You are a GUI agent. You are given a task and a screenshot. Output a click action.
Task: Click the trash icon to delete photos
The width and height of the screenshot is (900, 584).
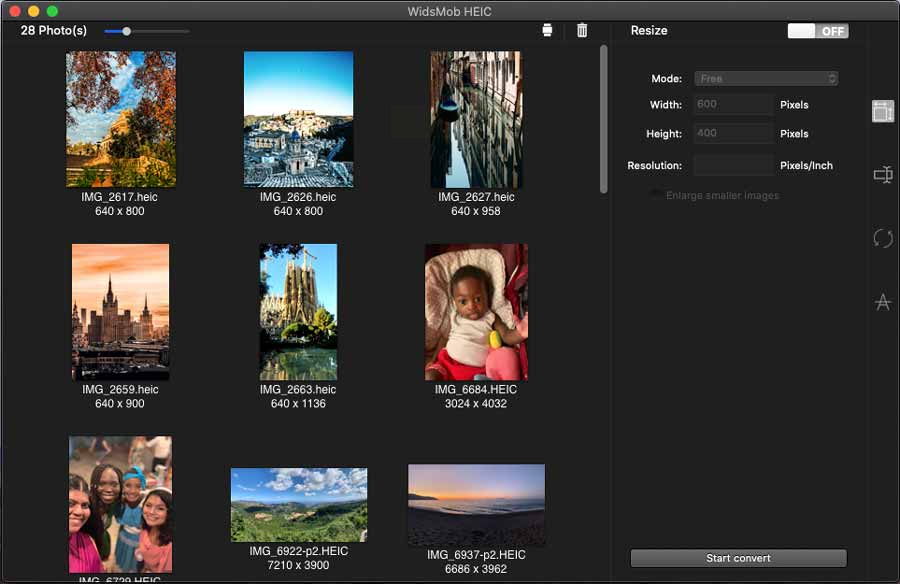582,30
